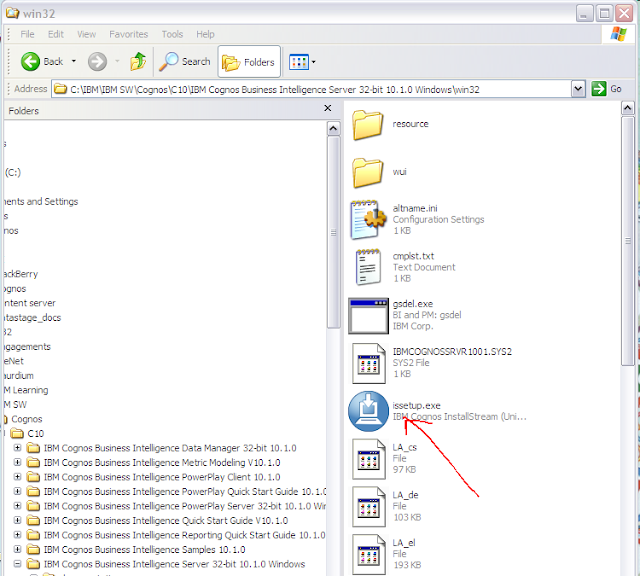
Task: Select the altname.ini file icon
Action: (368, 220)
